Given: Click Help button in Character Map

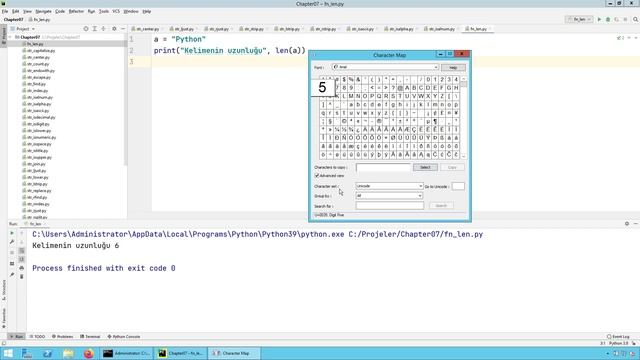Looking at the screenshot, I should pyautogui.click(x=453, y=67).
